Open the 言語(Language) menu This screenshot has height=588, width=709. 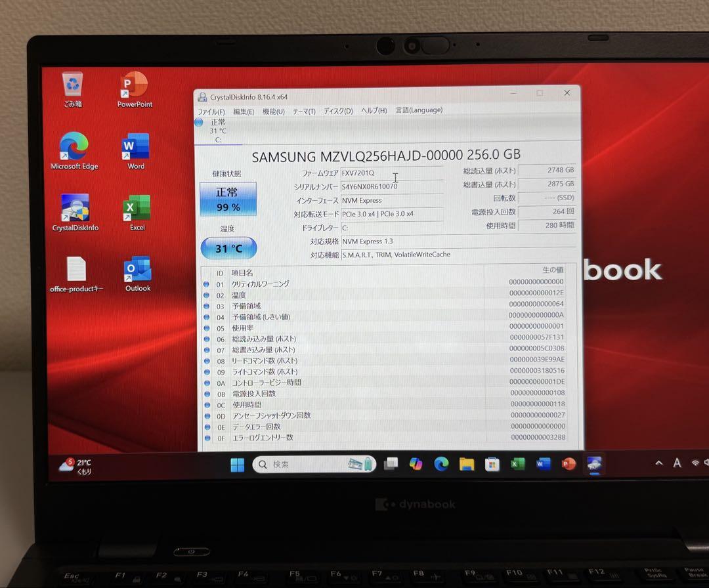[419, 110]
